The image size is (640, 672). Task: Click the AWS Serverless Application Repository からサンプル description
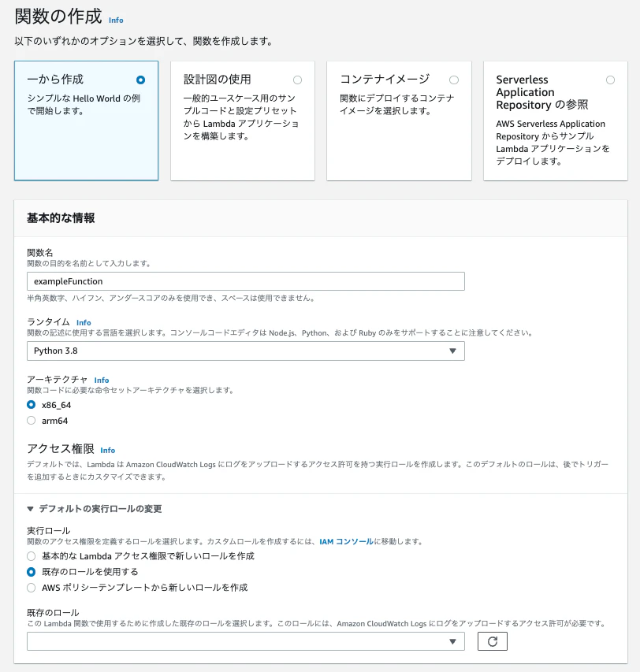553,143
